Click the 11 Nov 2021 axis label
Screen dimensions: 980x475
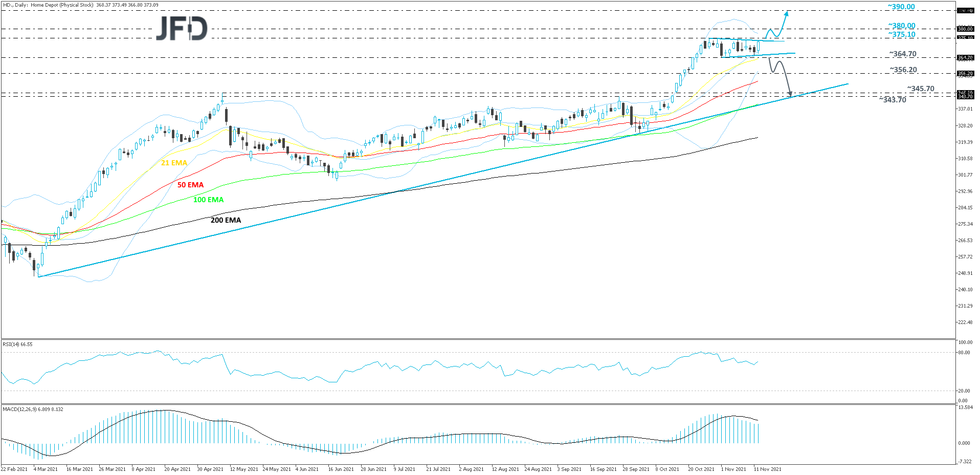(769, 468)
